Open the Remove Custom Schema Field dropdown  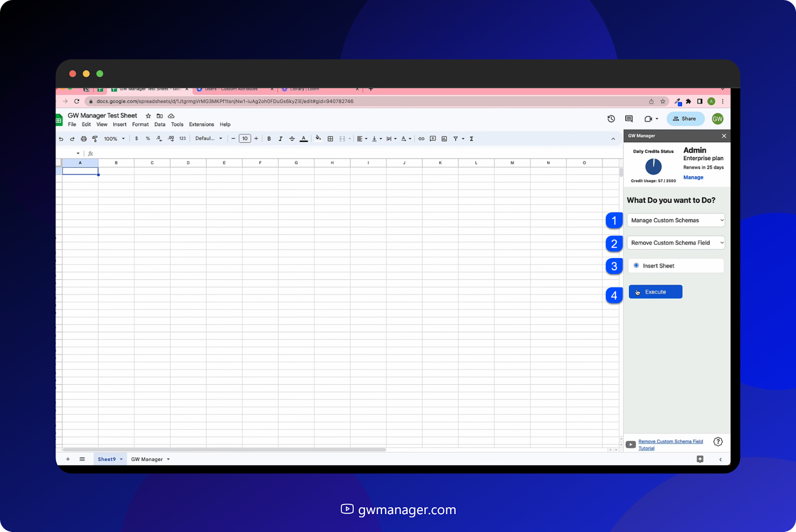point(676,243)
